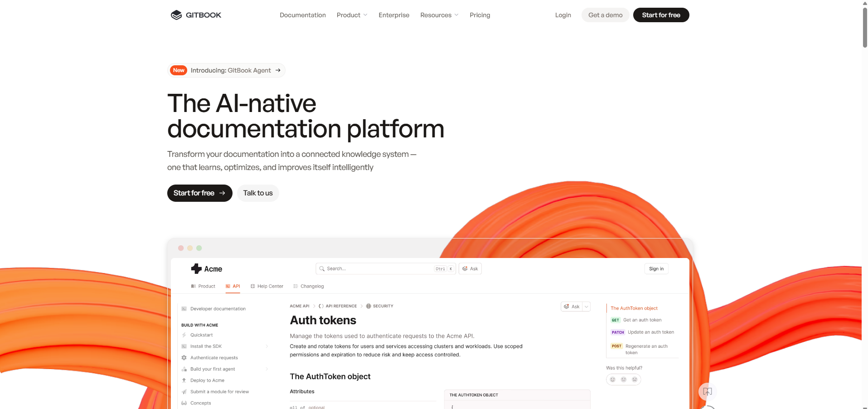
Task: Expand Build your first agent chevron
Action: click(x=267, y=369)
